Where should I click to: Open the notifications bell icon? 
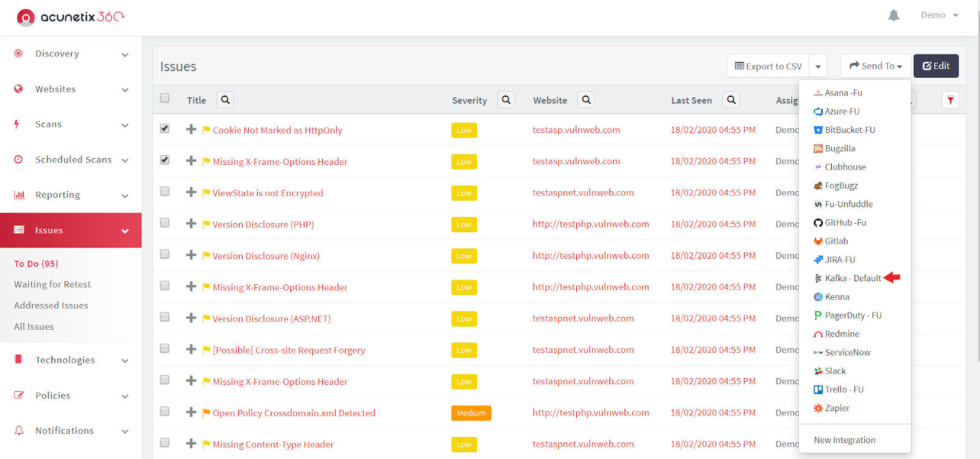[x=894, y=15]
